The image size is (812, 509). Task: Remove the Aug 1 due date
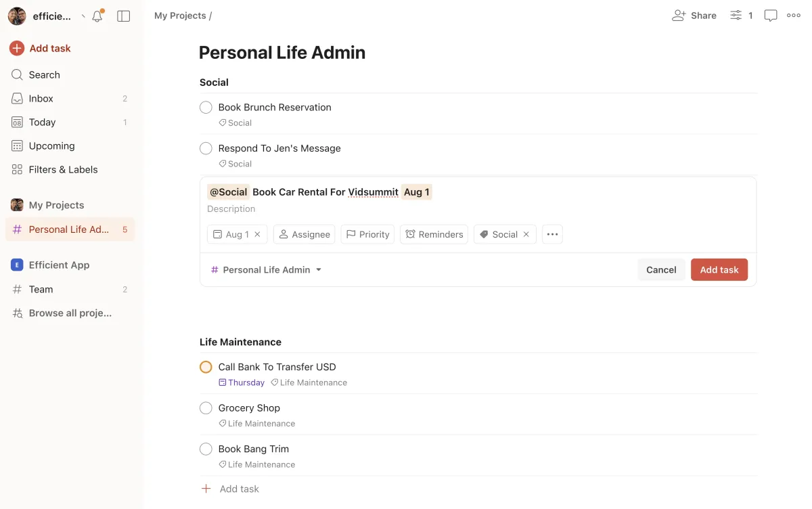click(x=257, y=234)
